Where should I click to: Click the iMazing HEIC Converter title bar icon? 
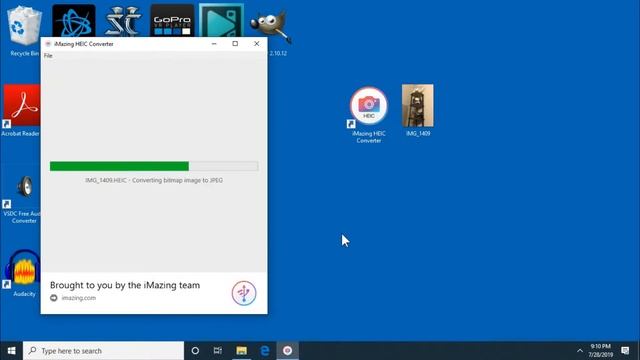coord(48,44)
